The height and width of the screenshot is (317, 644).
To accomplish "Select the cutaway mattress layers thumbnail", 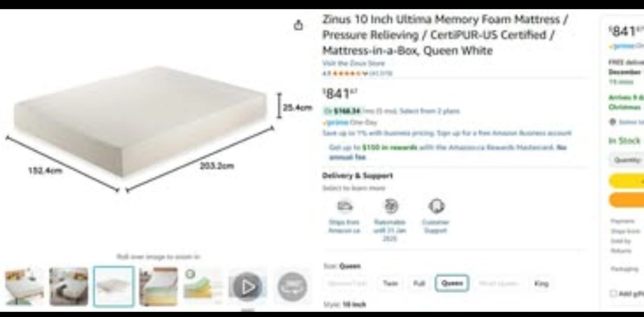I will pyautogui.click(x=158, y=287).
